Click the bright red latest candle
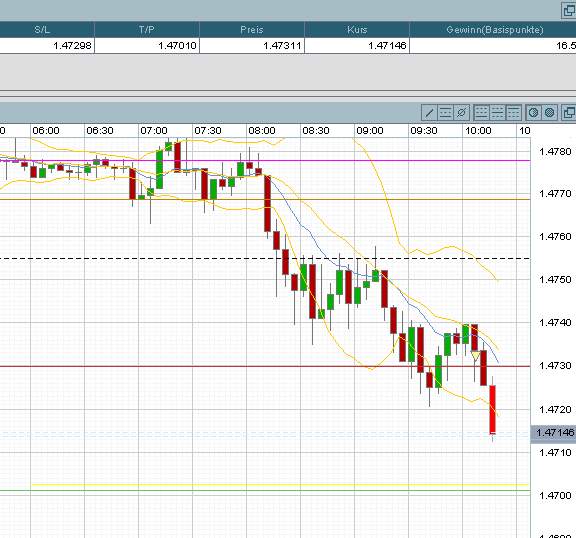Viewport: 576px width, 538px height. tap(493, 409)
